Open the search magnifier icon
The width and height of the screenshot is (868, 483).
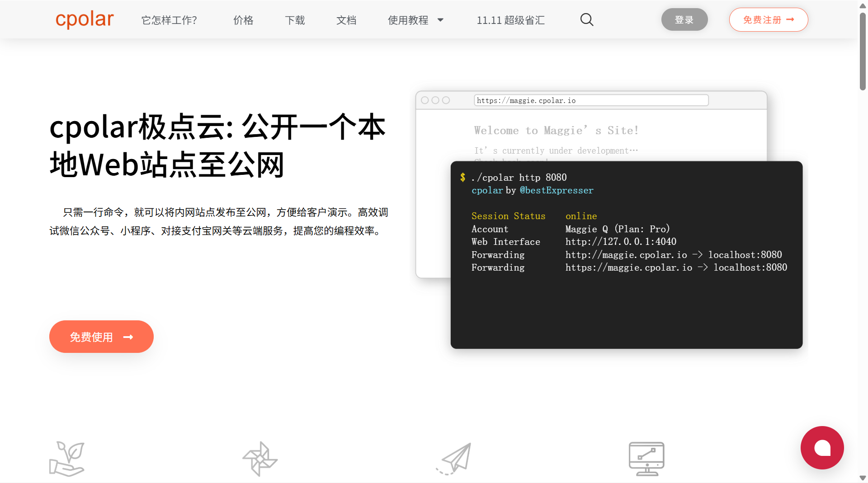(x=587, y=20)
